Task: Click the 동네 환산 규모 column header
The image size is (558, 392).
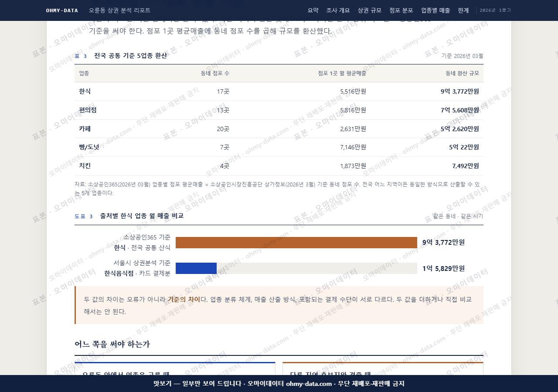Action: coord(462,73)
